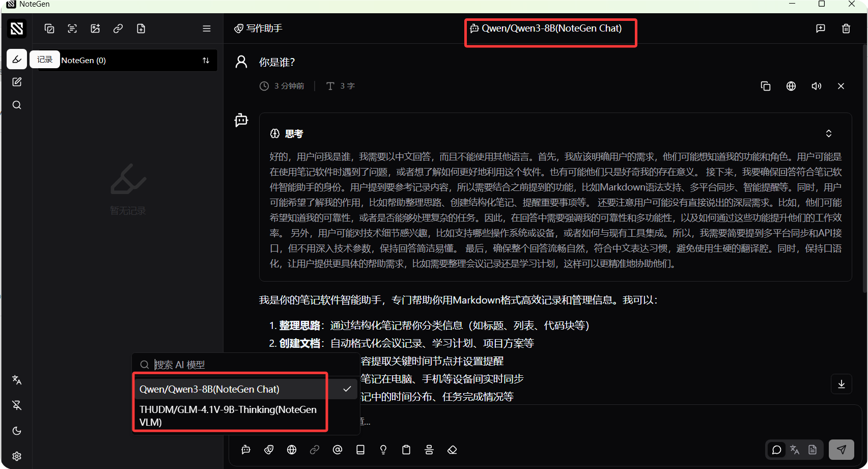Toggle the pin window icon in the sidebar

(x=17, y=405)
